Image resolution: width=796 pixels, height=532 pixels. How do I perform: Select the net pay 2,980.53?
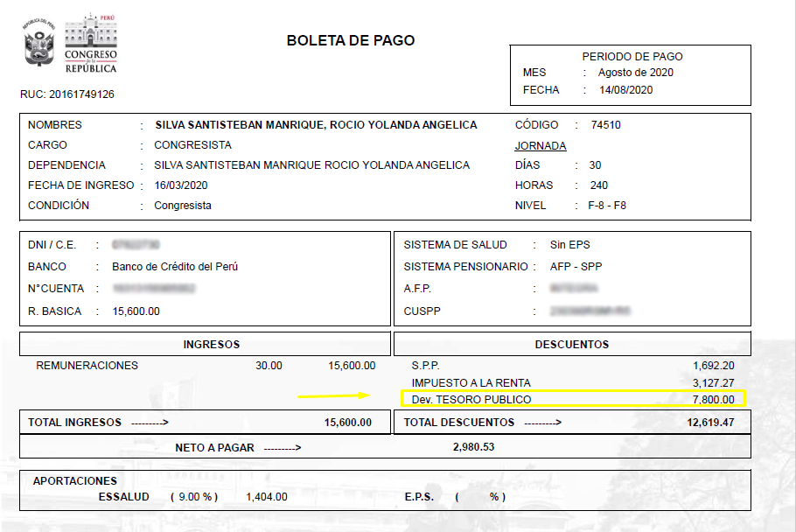click(x=473, y=447)
